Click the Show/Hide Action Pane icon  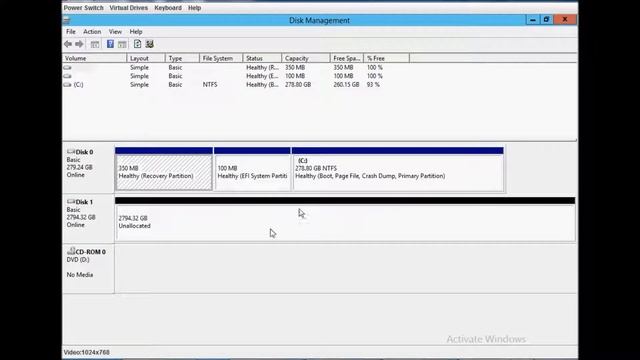pos(122,44)
